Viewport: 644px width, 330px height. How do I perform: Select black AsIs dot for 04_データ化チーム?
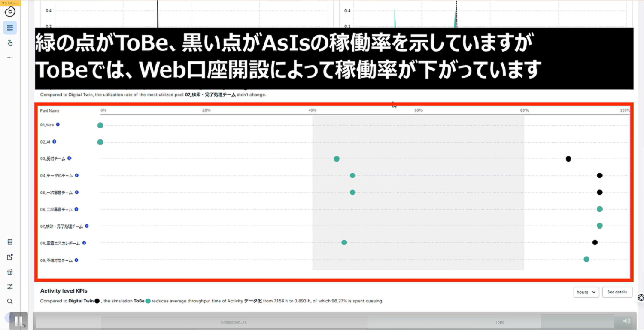(x=600, y=175)
